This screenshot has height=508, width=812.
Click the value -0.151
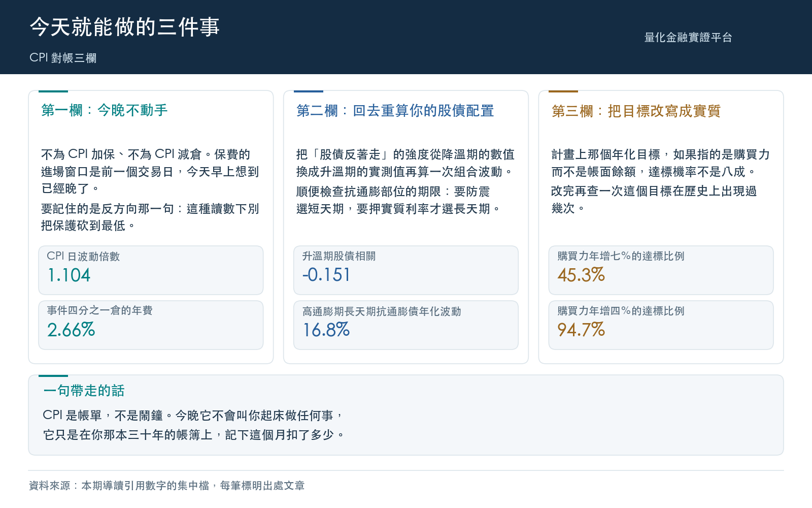[x=326, y=275]
